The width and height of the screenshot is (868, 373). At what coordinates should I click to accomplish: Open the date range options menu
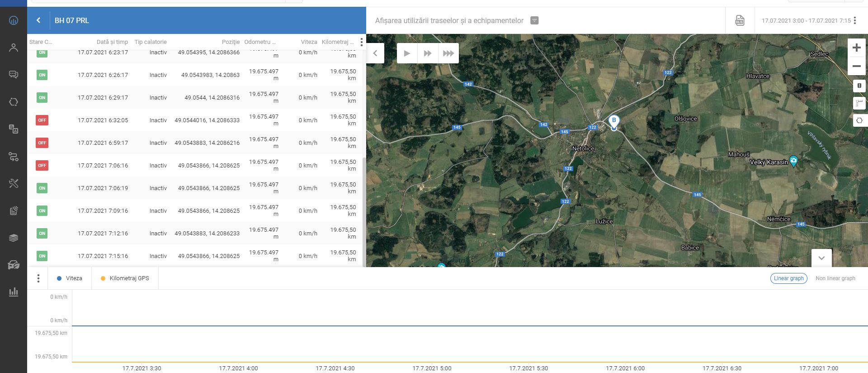(855, 20)
